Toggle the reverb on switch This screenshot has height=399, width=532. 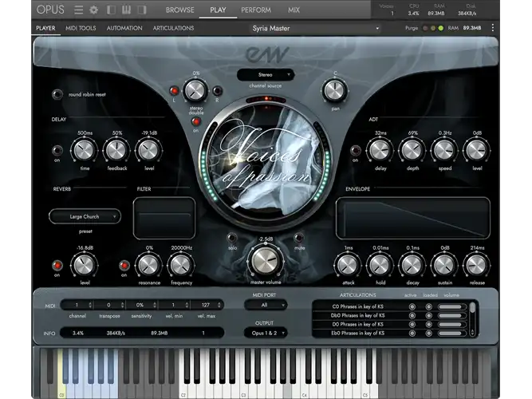click(x=57, y=265)
